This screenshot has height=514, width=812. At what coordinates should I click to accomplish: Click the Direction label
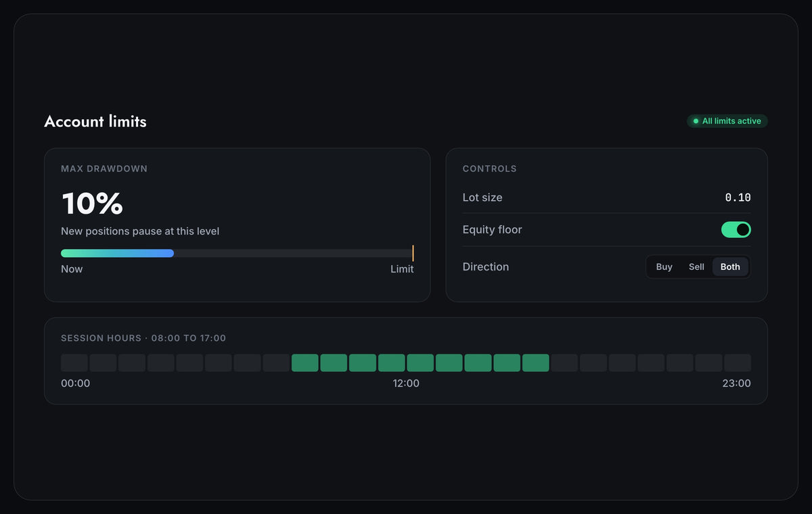486,266
